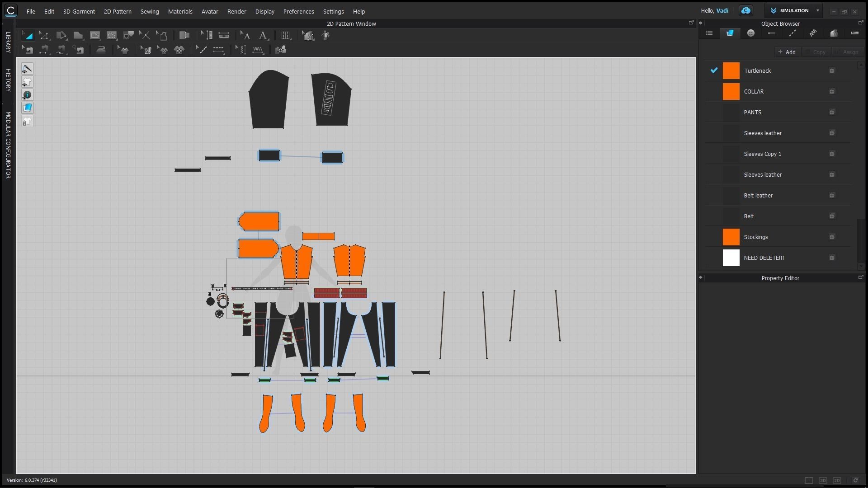Expand options for the Turtleneck fabric
The width and height of the screenshot is (868, 488).
click(x=831, y=71)
